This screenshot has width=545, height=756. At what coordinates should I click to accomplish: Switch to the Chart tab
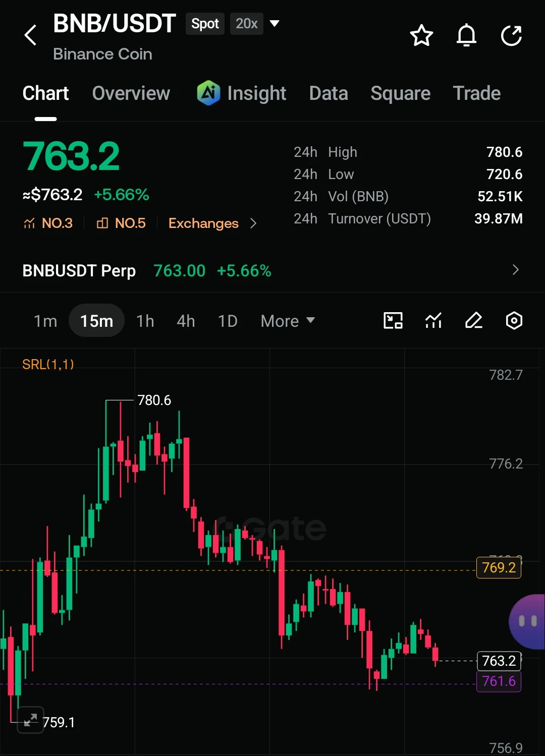tap(45, 93)
